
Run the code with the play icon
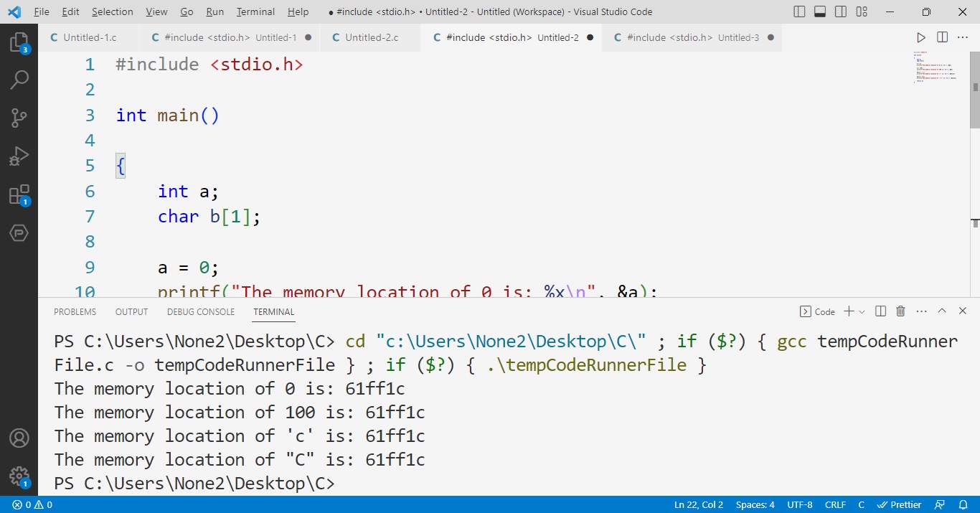921,37
